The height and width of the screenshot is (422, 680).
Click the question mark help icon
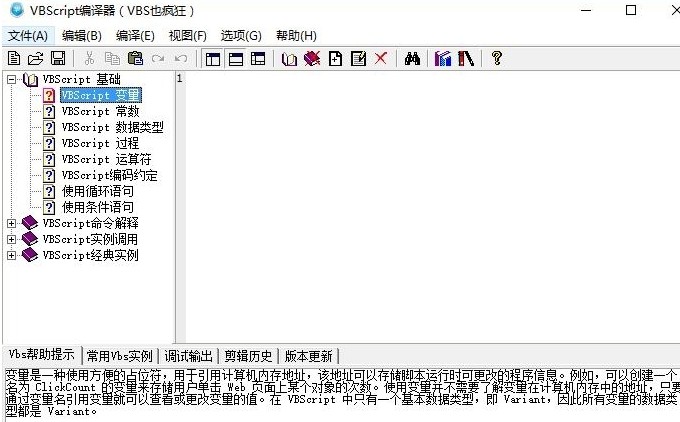(495, 59)
